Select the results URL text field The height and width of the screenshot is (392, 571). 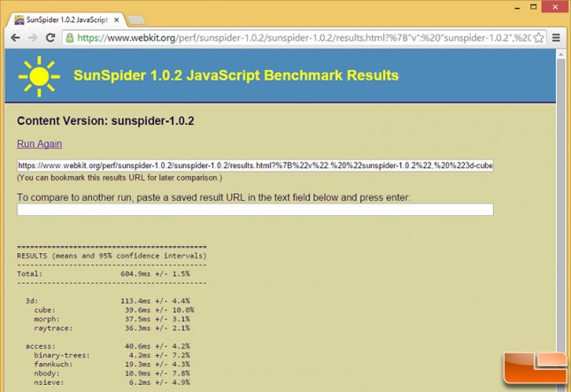pos(255,165)
